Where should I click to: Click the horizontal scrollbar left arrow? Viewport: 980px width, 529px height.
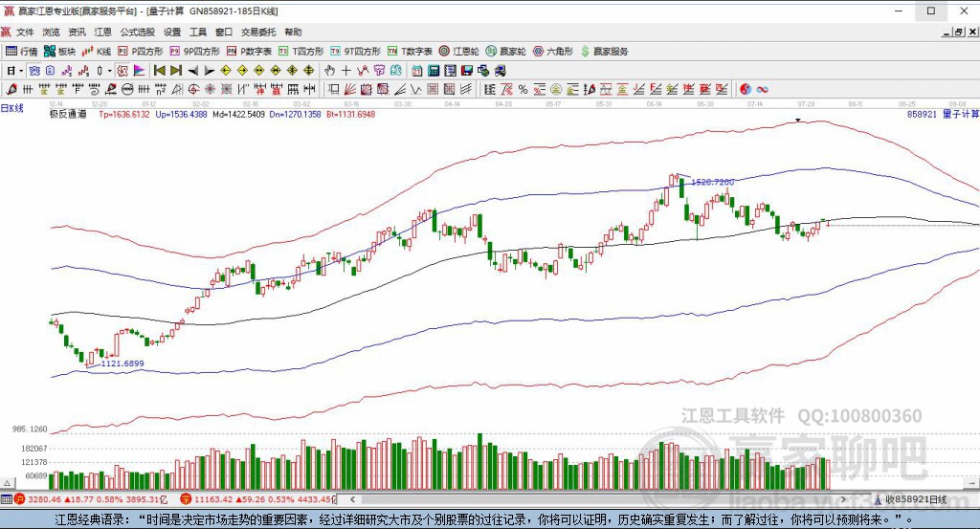tap(352, 499)
